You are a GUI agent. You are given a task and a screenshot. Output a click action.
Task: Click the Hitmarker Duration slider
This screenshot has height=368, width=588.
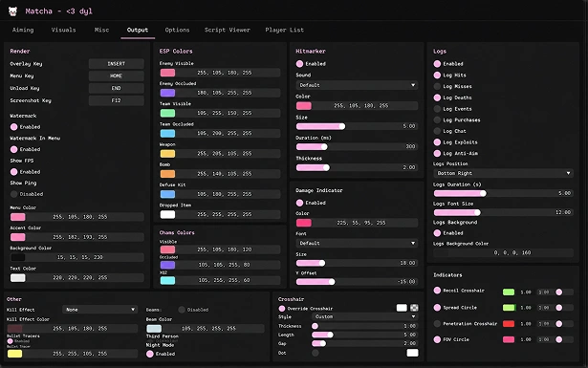(x=357, y=146)
